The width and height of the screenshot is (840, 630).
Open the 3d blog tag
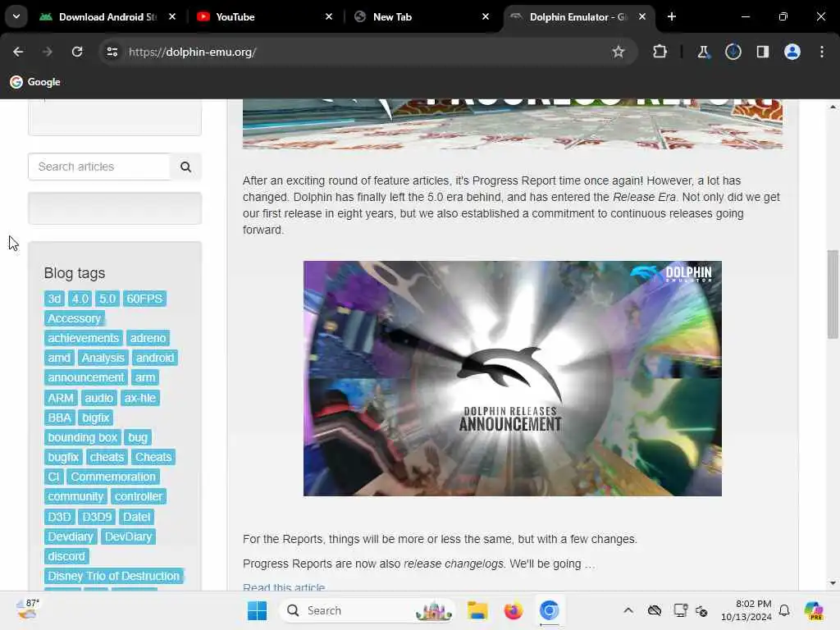[54, 299]
